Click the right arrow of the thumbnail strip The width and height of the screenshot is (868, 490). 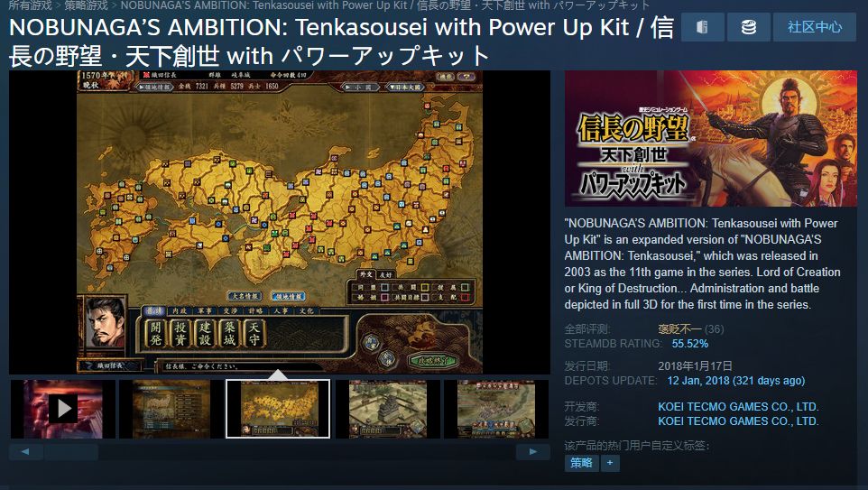533,452
